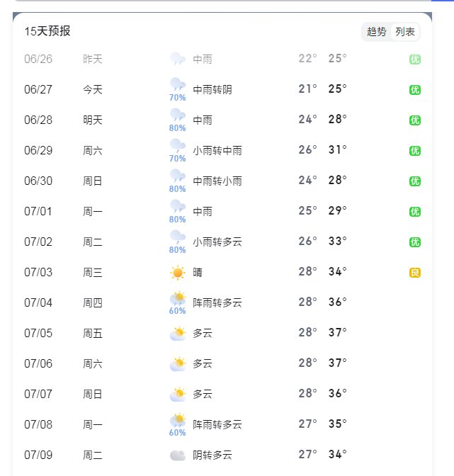Click the rain icon for 06/28 明天
Screen dimensions: 454x476
pyautogui.click(x=177, y=116)
